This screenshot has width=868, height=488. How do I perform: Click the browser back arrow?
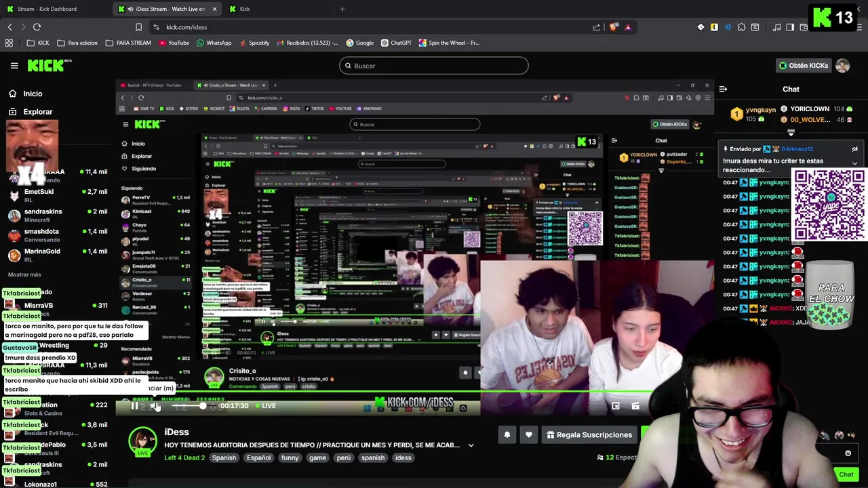click(x=10, y=27)
